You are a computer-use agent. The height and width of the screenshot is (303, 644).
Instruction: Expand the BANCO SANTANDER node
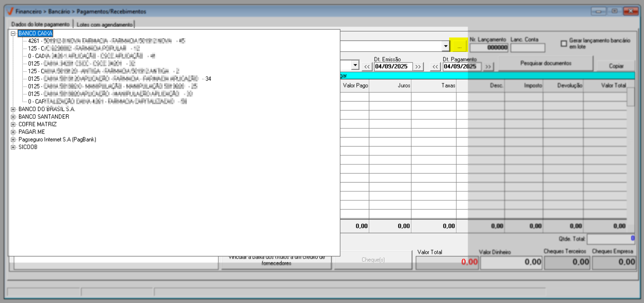(13, 117)
